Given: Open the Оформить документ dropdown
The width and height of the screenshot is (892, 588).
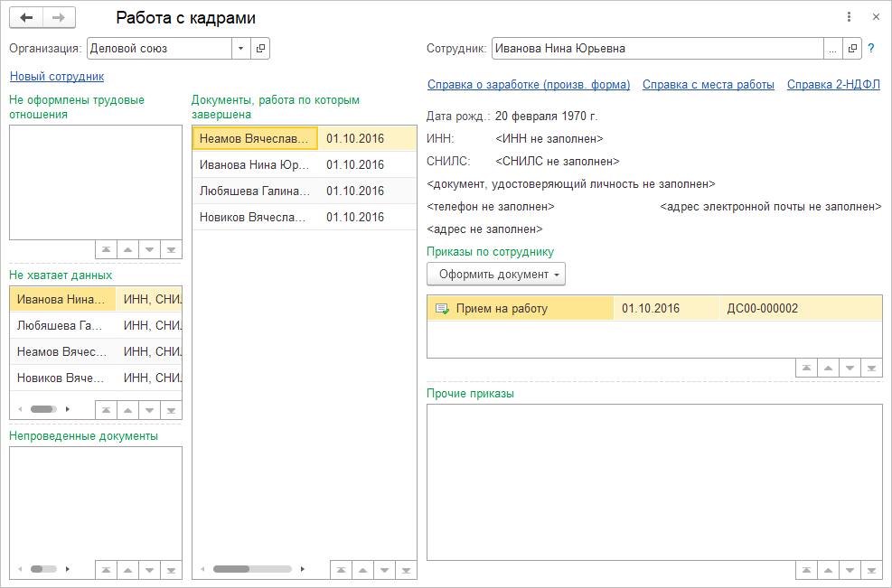Looking at the screenshot, I should [x=495, y=274].
